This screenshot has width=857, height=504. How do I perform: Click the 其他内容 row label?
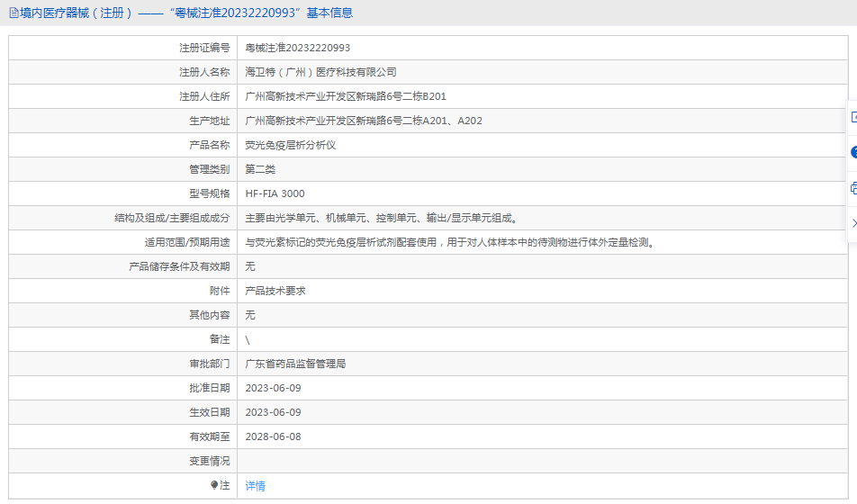(210, 315)
